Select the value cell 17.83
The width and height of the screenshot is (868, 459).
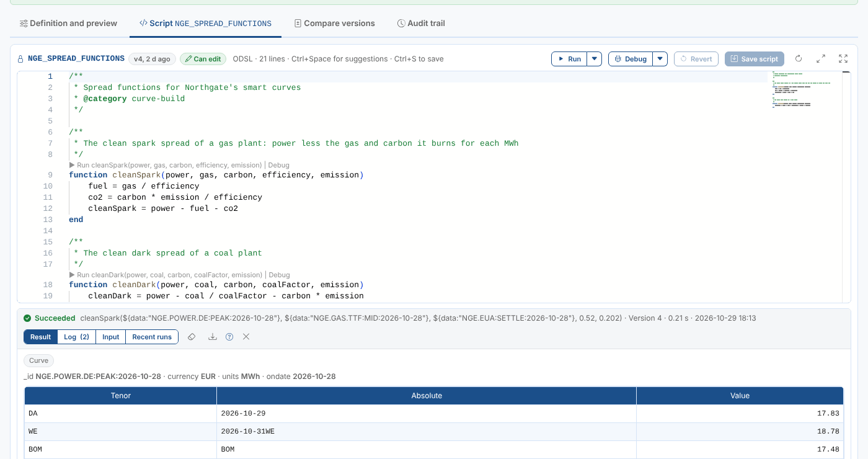click(740, 413)
